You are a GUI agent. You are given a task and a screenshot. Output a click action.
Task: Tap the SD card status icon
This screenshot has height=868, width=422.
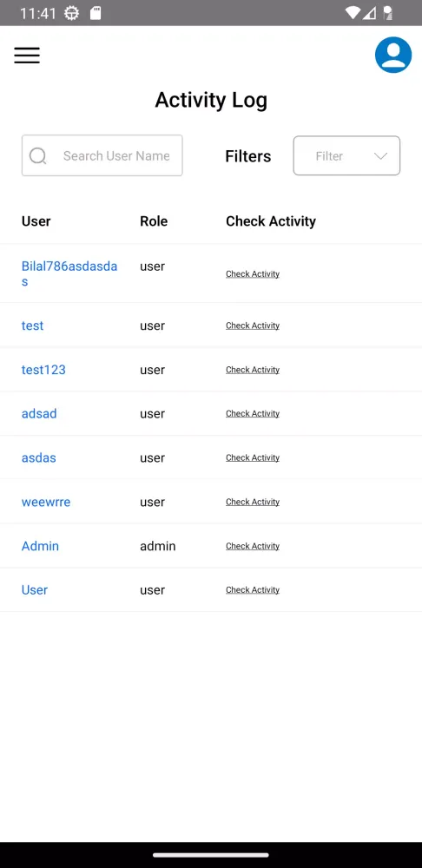pyautogui.click(x=96, y=13)
